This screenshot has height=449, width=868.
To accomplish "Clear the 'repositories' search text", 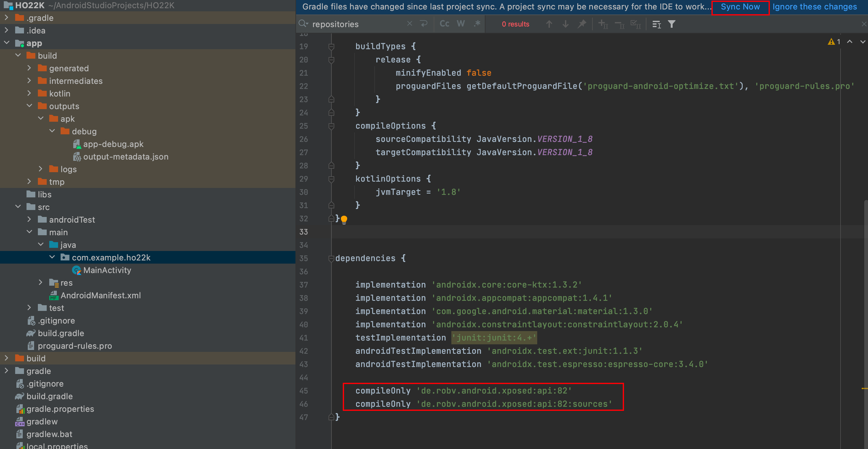I will tap(409, 24).
